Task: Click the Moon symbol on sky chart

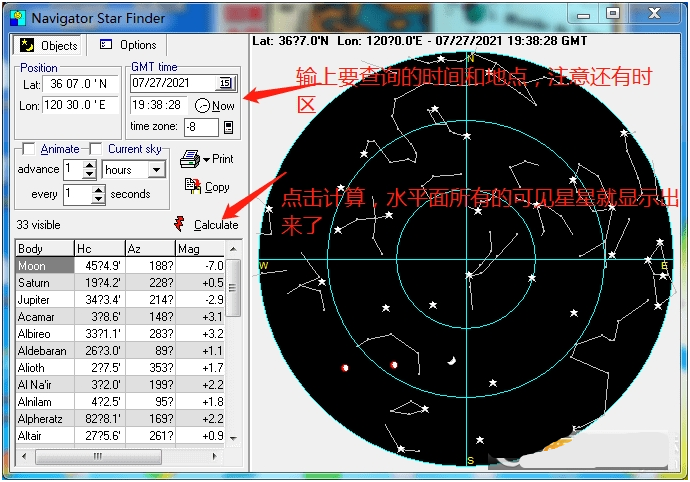Action: click(x=452, y=362)
